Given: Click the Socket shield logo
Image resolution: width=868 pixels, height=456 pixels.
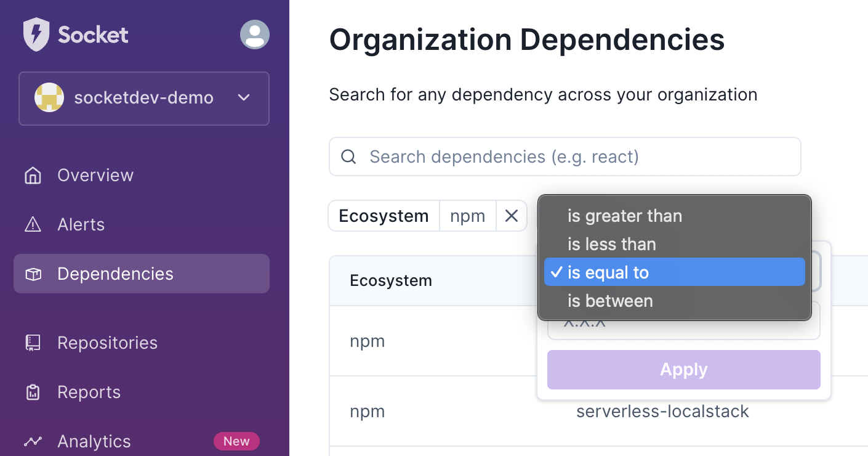Looking at the screenshot, I should coord(36,35).
